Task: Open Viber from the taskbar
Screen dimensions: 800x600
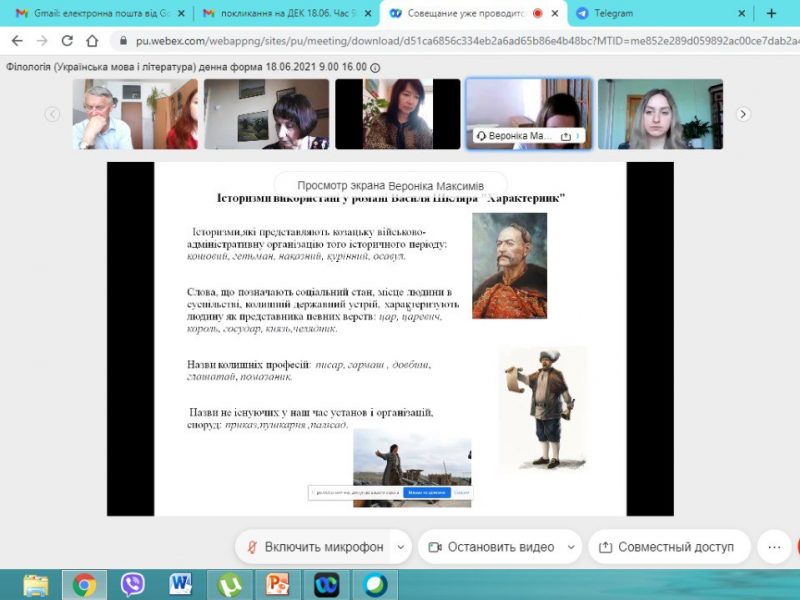Action: [x=132, y=584]
